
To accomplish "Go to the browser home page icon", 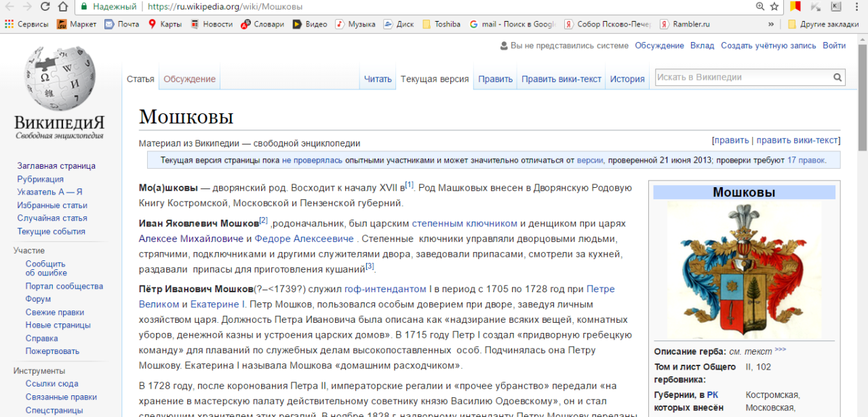I will [63, 7].
